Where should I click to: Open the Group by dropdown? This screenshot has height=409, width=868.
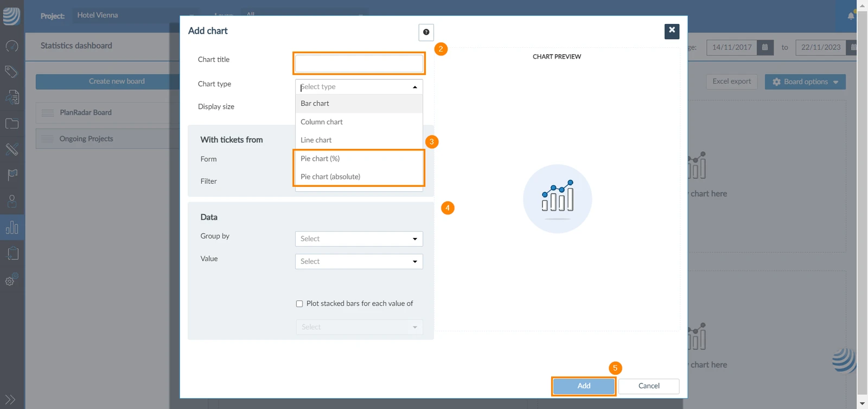click(359, 239)
